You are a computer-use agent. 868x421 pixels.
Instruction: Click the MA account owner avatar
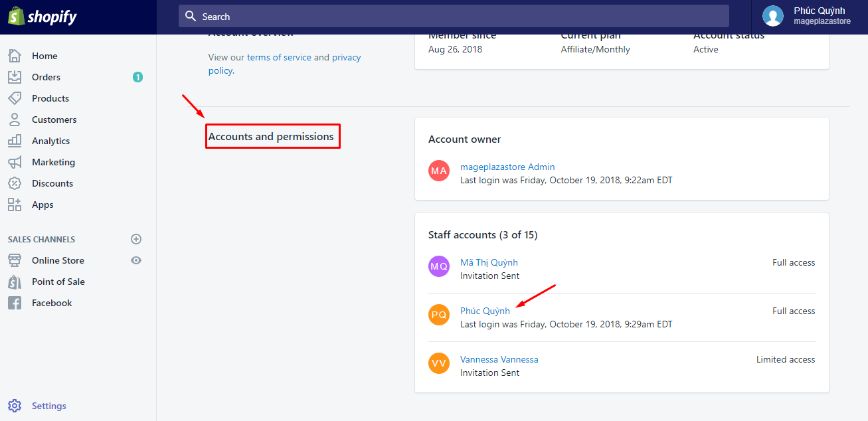click(x=439, y=171)
